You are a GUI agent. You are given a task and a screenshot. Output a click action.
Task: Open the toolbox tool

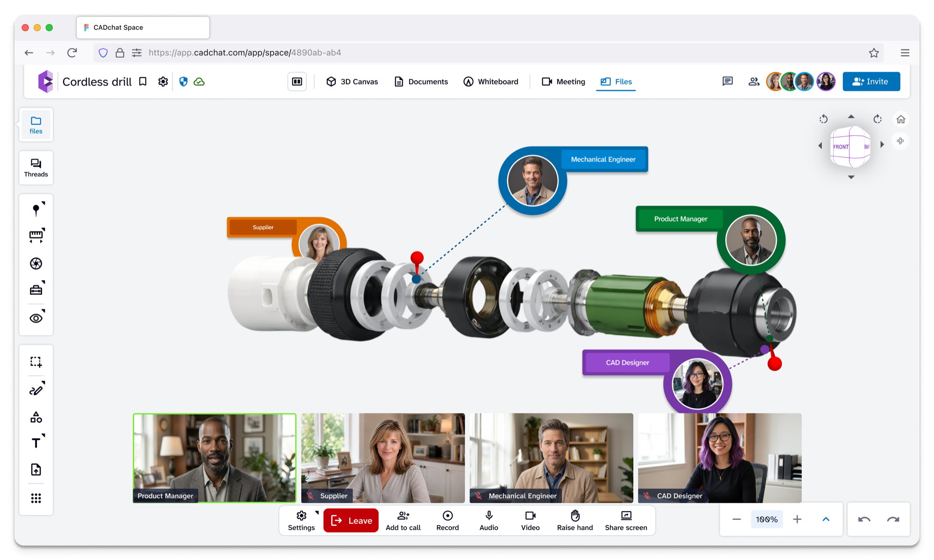click(36, 290)
